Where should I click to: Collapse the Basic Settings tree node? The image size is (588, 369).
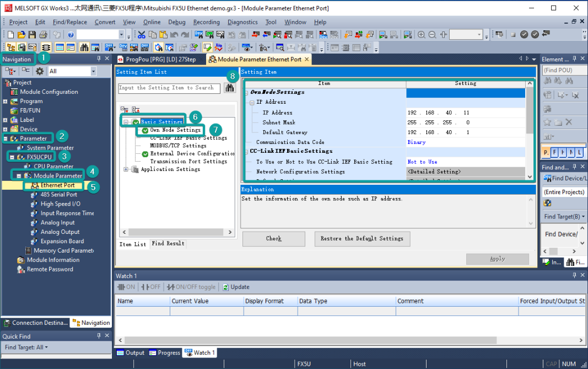[x=127, y=122]
